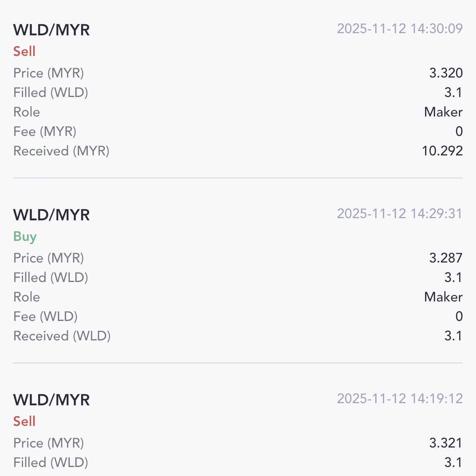The image size is (476, 476).
Task: Select the 10.292 received amount
Action: pos(442,151)
